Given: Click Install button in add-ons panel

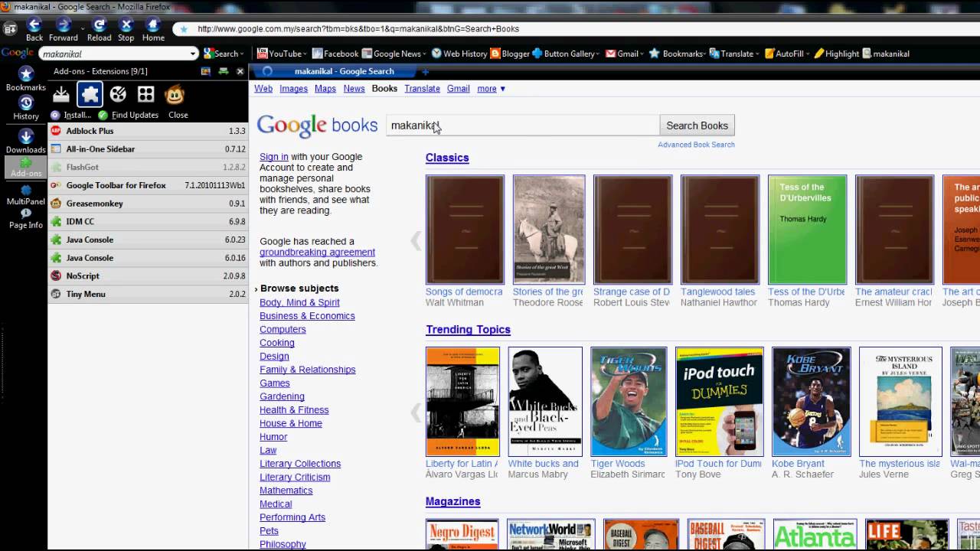Looking at the screenshot, I should point(70,115).
